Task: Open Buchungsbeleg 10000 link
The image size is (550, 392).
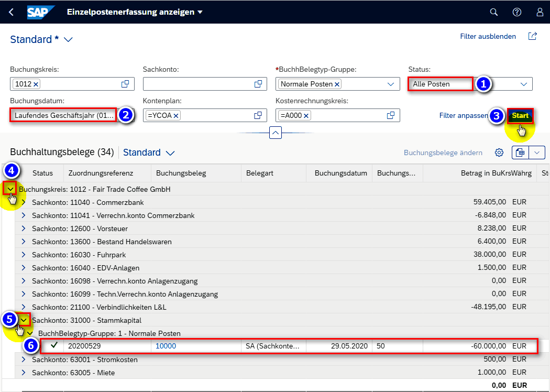Action: coord(166,346)
